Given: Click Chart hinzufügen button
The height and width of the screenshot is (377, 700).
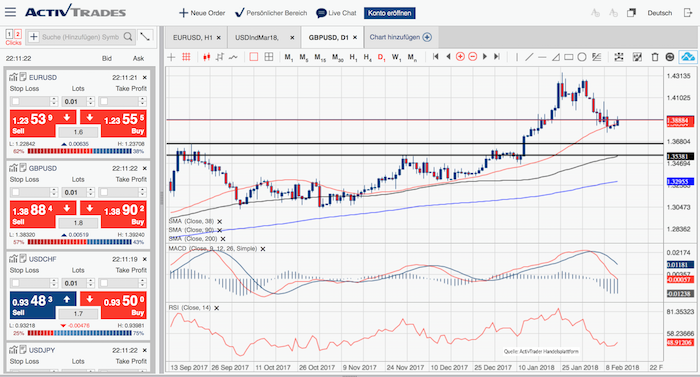Looking at the screenshot, I should coord(400,37).
